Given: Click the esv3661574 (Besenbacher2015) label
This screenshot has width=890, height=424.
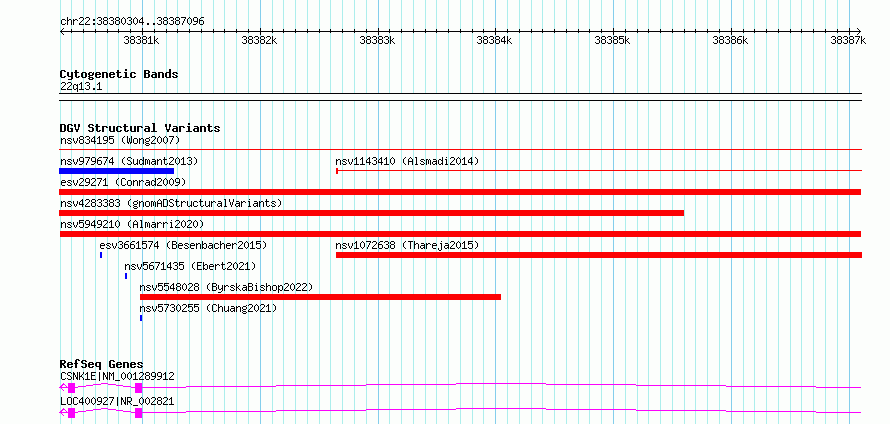Looking at the screenshot, I should point(183,245).
